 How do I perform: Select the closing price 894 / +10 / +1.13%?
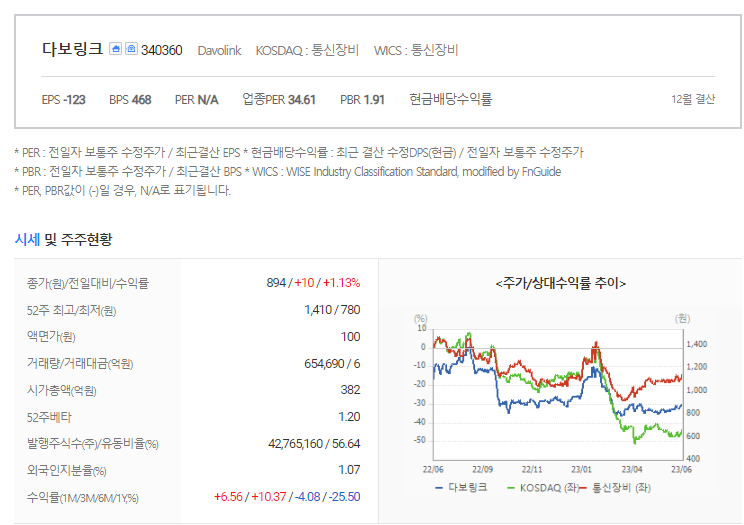click(x=313, y=283)
